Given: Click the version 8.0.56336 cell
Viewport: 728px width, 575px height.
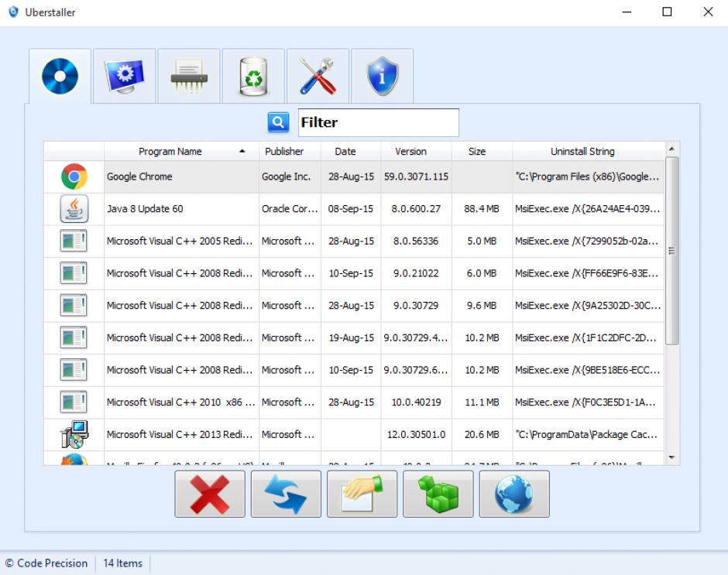Looking at the screenshot, I should [417, 241].
